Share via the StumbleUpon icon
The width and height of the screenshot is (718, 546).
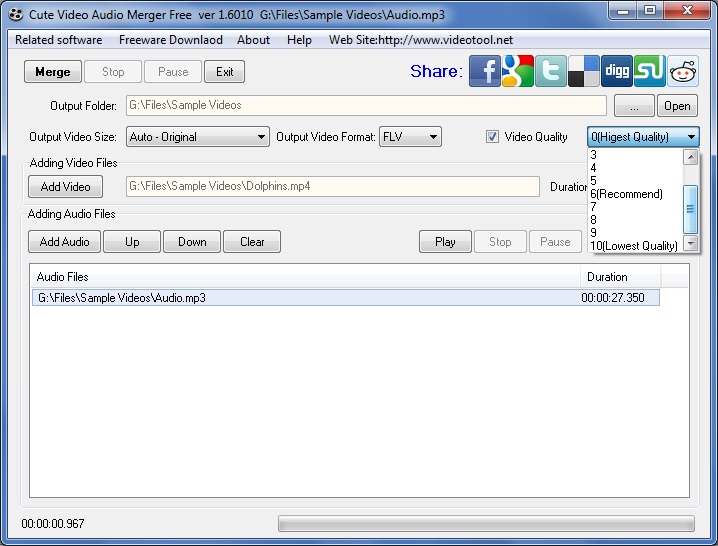point(650,71)
